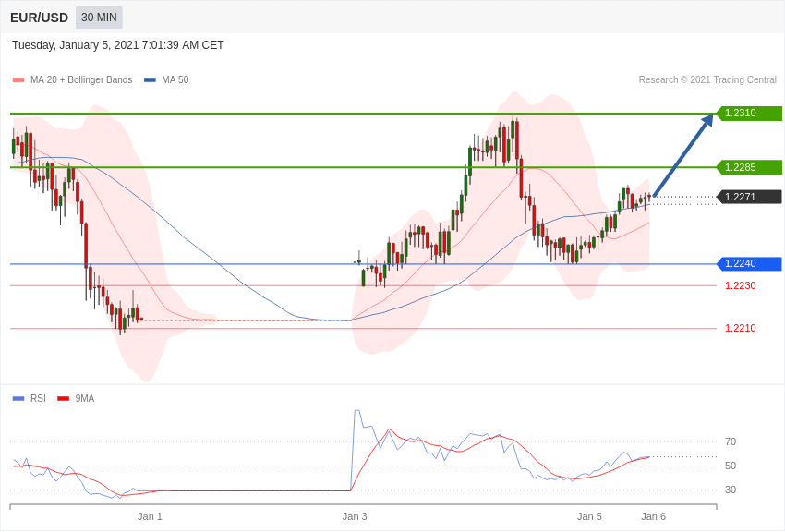Click the 1.2310 green resistance label
785x532 pixels.
750,113
